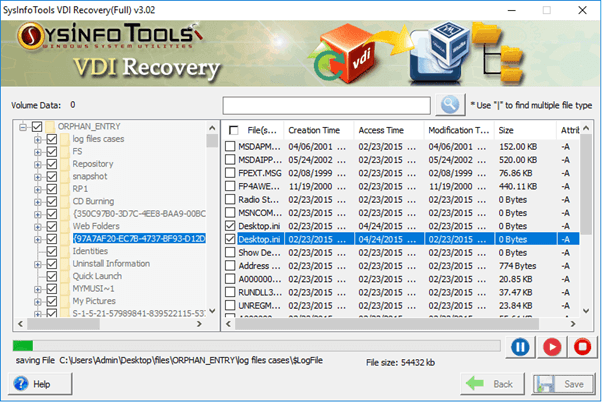Expand the snapshot tree node
602x403 pixels.
point(38,177)
